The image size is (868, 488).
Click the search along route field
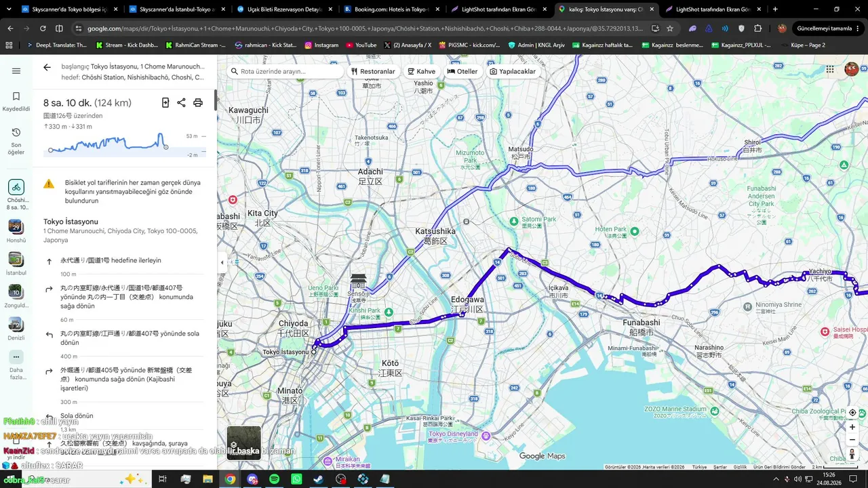pyautogui.click(x=285, y=71)
